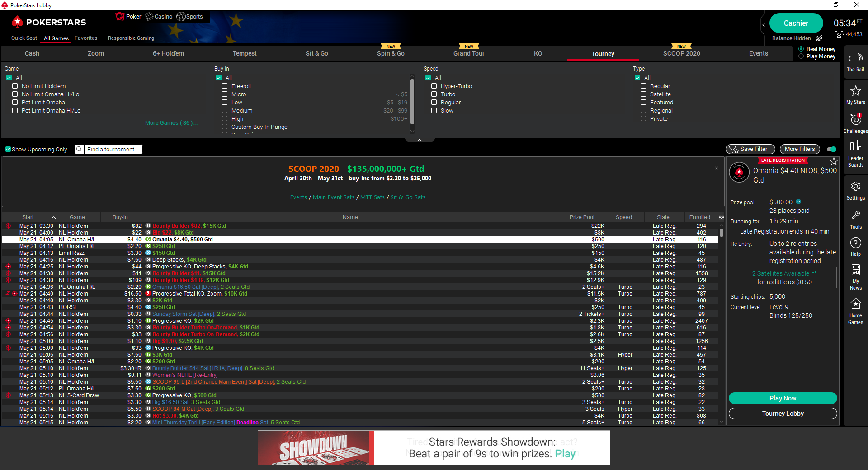This screenshot has height=470, width=868.
Task: Click the balance hidden eye icon
Action: (x=819, y=38)
